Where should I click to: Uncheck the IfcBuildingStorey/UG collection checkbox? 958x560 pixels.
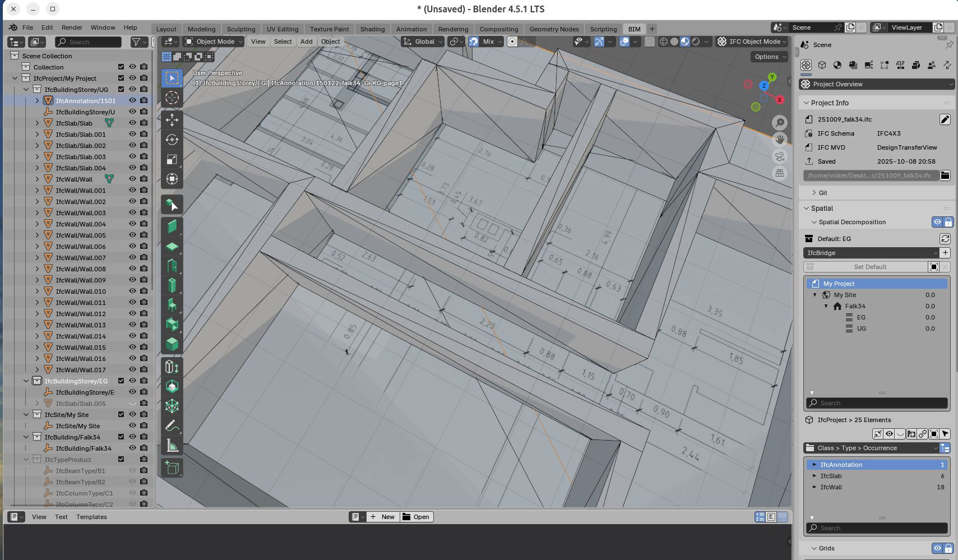click(121, 90)
